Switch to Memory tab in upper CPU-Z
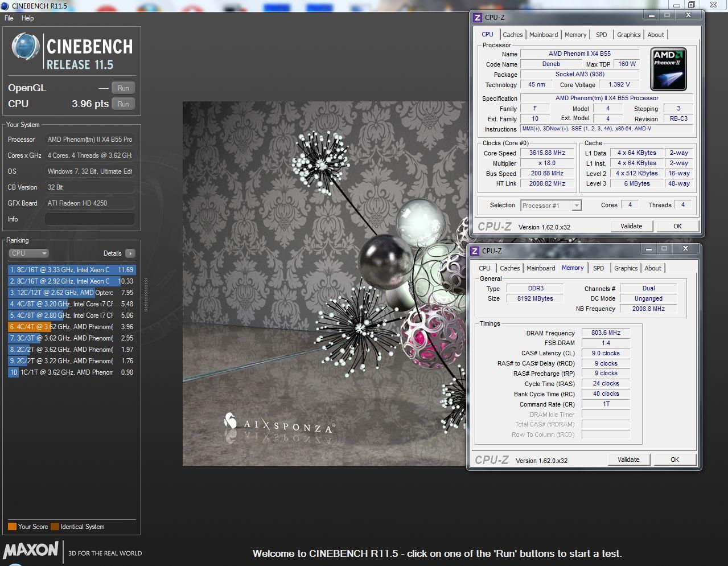 tap(575, 35)
